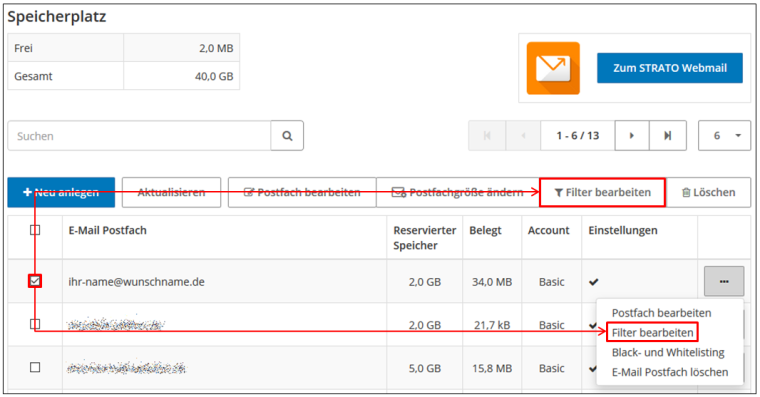Click the Reservierter Speicher column header
Image resolution: width=760 pixels, height=397 pixels.
pyautogui.click(x=425, y=238)
